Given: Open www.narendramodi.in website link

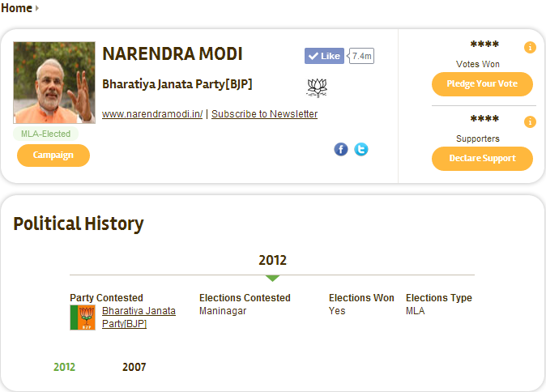Looking at the screenshot, I should (x=152, y=114).
